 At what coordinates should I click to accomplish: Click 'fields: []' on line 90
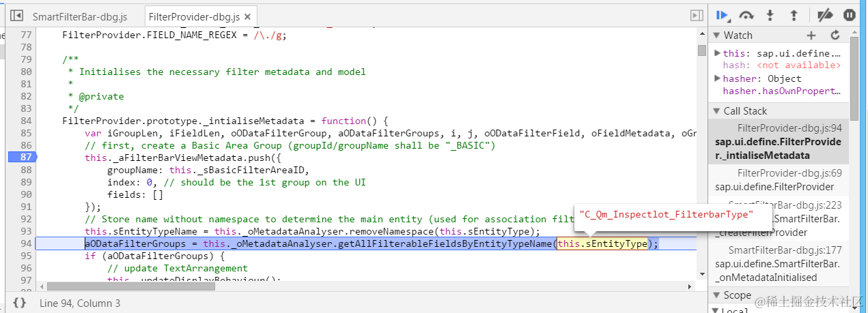tap(135, 194)
